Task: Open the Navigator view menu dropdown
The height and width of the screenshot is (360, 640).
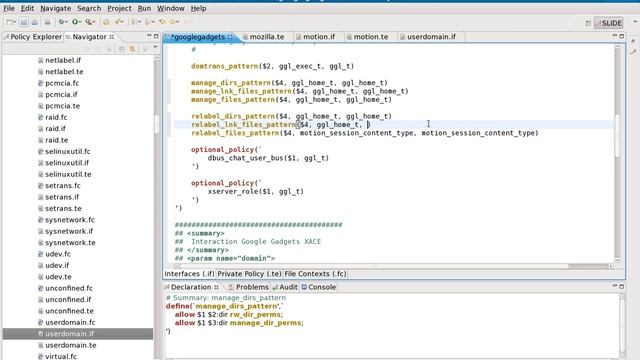Action: click(x=155, y=48)
